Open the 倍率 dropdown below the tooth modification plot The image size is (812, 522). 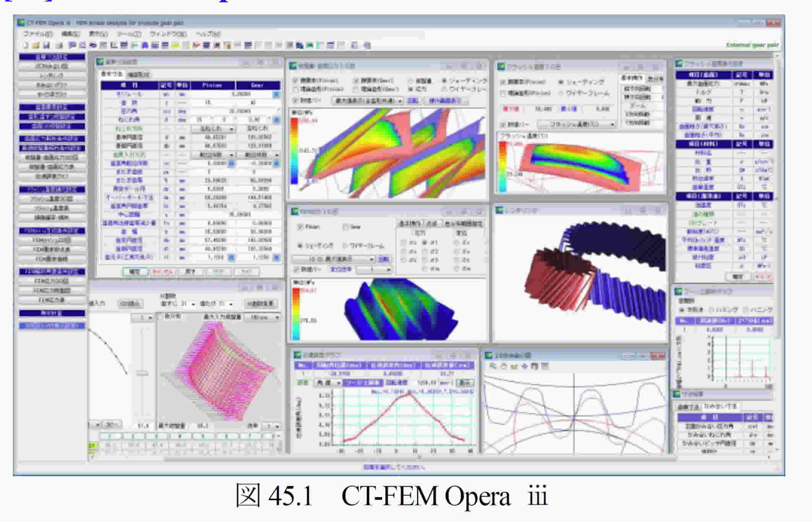click(x=271, y=426)
